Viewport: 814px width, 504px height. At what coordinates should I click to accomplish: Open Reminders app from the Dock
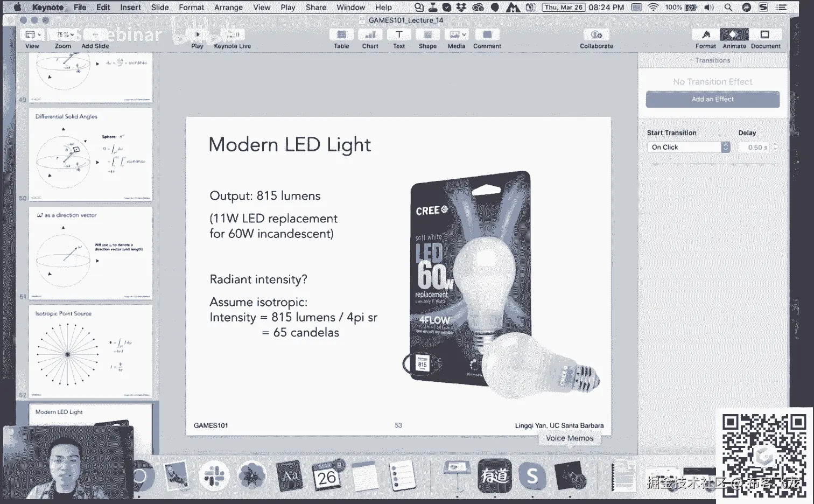click(x=402, y=476)
